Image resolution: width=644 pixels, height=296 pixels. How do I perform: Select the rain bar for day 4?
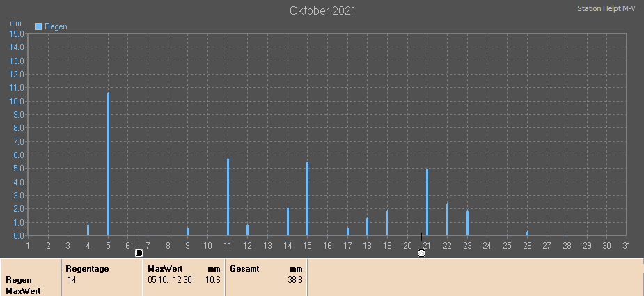pyautogui.click(x=88, y=231)
